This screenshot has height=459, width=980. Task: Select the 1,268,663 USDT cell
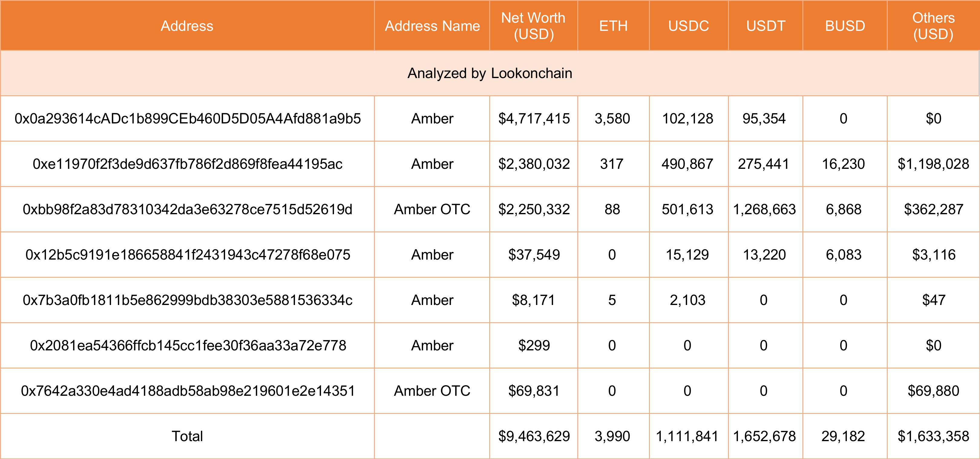tap(765, 209)
